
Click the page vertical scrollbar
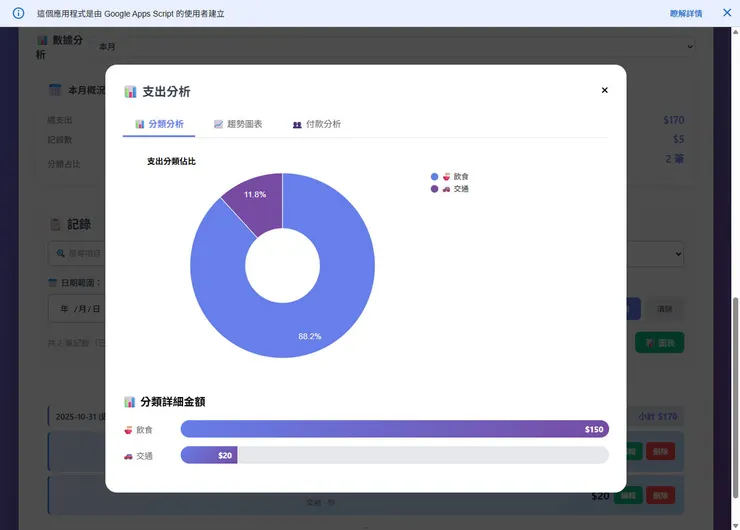pos(735,397)
